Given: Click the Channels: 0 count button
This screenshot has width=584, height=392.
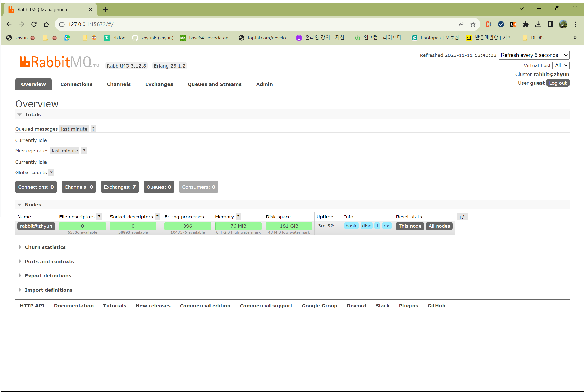Looking at the screenshot, I should click(x=79, y=187).
